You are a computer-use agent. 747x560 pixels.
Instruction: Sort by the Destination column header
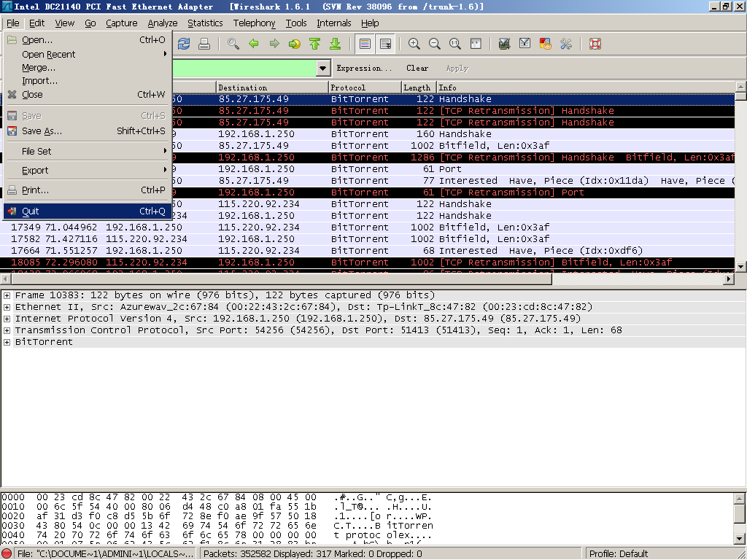[273, 87]
